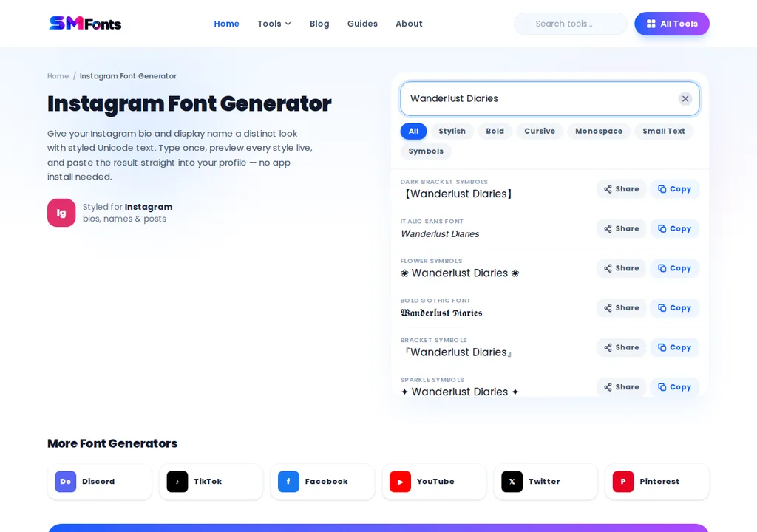Click the Instagram Font Generator breadcrumb text
757x532 pixels.
(128, 76)
